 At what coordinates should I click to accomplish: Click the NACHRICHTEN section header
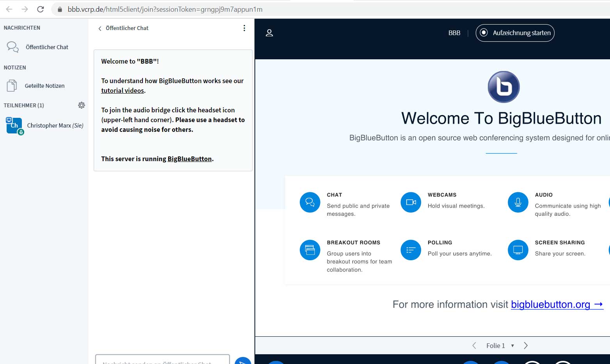(22, 28)
